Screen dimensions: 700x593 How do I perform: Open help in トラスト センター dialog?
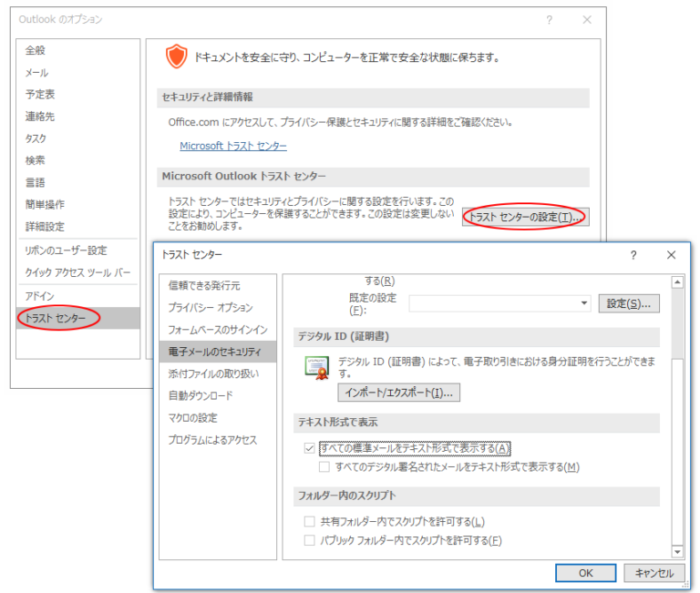point(633,255)
